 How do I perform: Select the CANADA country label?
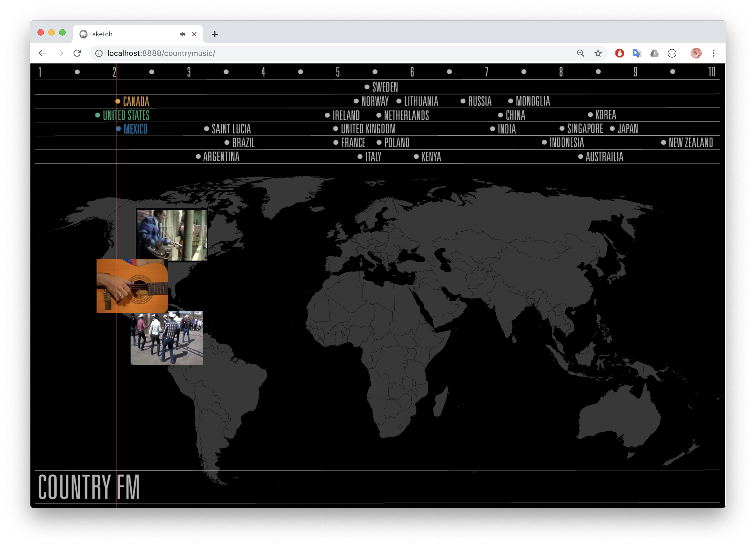[x=136, y=101]
